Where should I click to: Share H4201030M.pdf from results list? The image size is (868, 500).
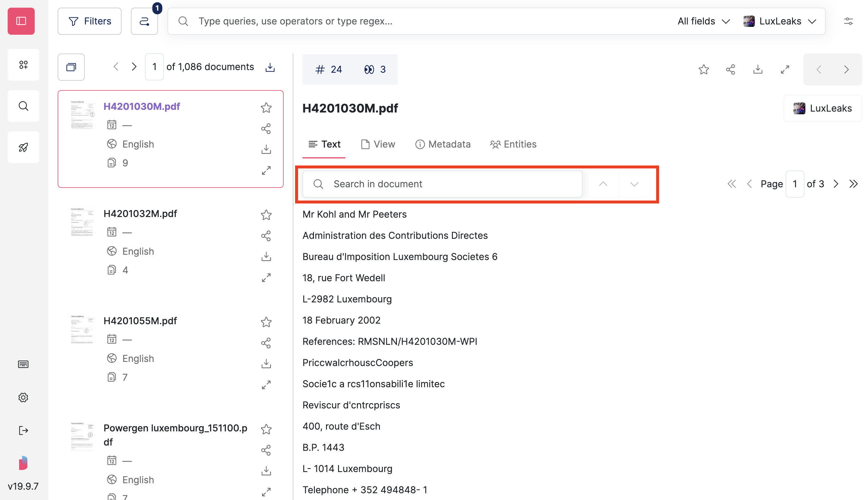pos(266,128)
